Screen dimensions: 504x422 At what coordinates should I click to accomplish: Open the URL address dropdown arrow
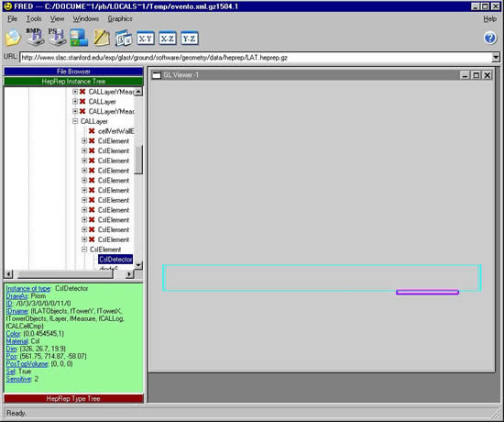496,58
